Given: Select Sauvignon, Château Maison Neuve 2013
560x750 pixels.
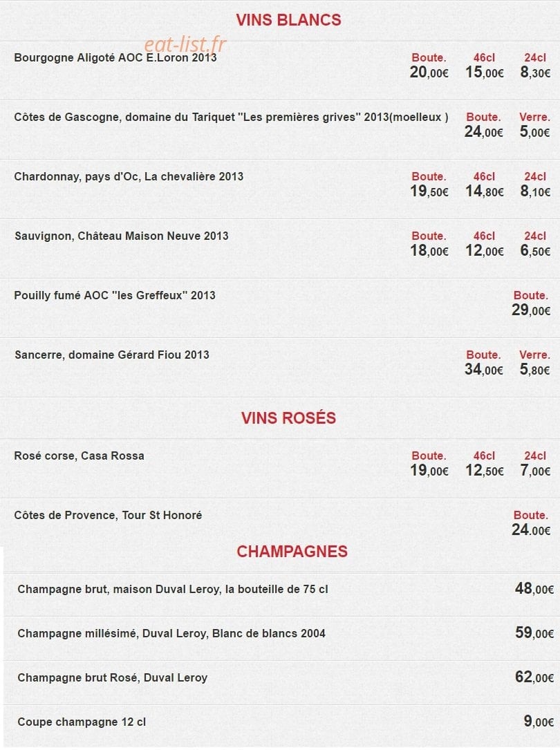Looking at the screenshot, I should [122, 236].
